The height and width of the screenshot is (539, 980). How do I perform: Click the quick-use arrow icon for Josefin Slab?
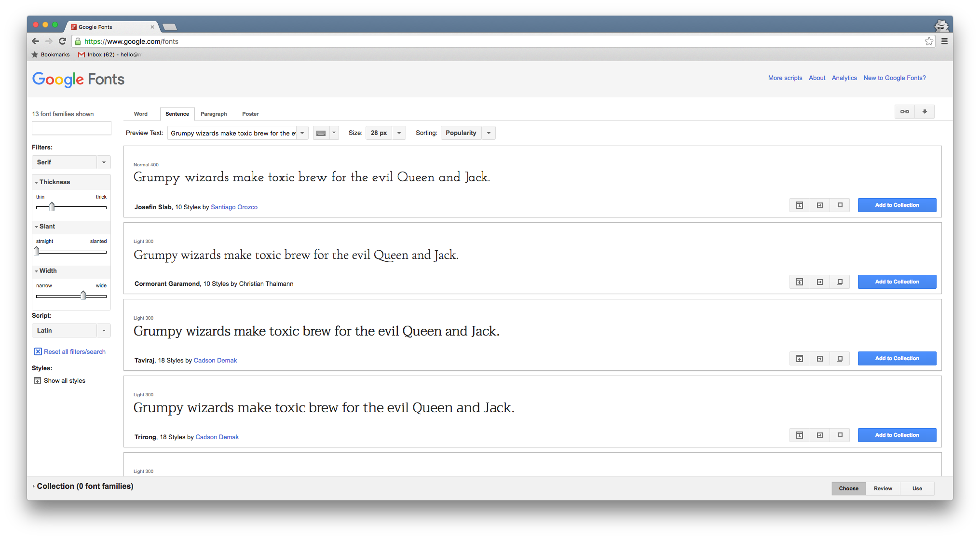[x=819, y=205]
